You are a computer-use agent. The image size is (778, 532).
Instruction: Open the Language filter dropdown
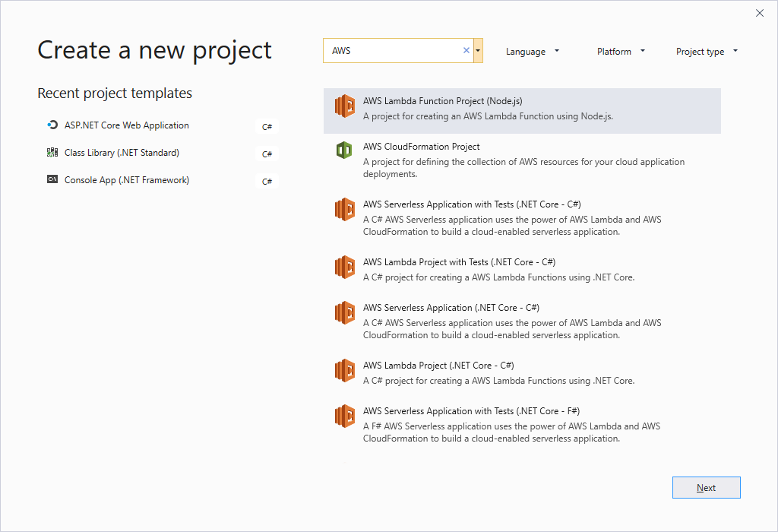(x=533, y=52)
